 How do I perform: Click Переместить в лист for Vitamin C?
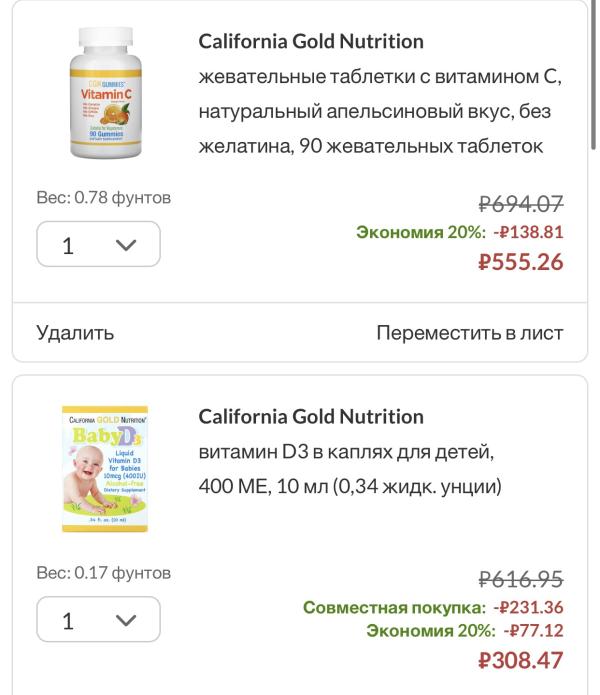pyautogui.click(x=470, y=333)
